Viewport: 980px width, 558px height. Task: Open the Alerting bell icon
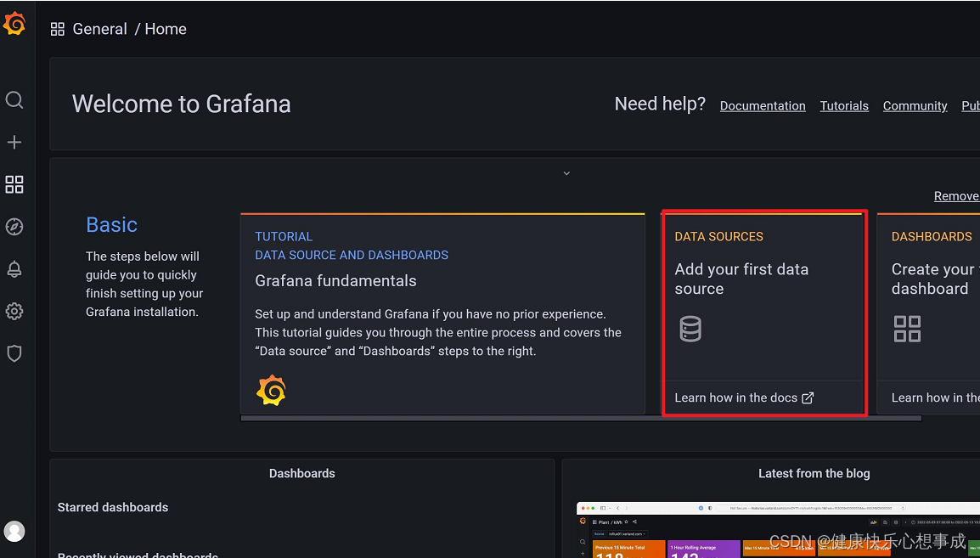pyautogui.click(x=14, y=268)
